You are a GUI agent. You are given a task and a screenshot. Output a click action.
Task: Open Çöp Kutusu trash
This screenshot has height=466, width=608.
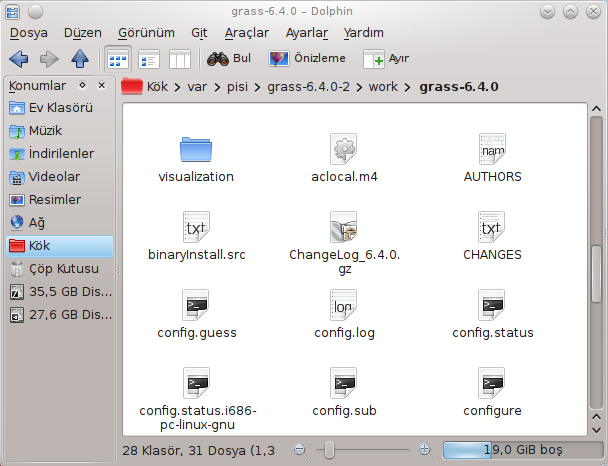click(x=60, y=269)
